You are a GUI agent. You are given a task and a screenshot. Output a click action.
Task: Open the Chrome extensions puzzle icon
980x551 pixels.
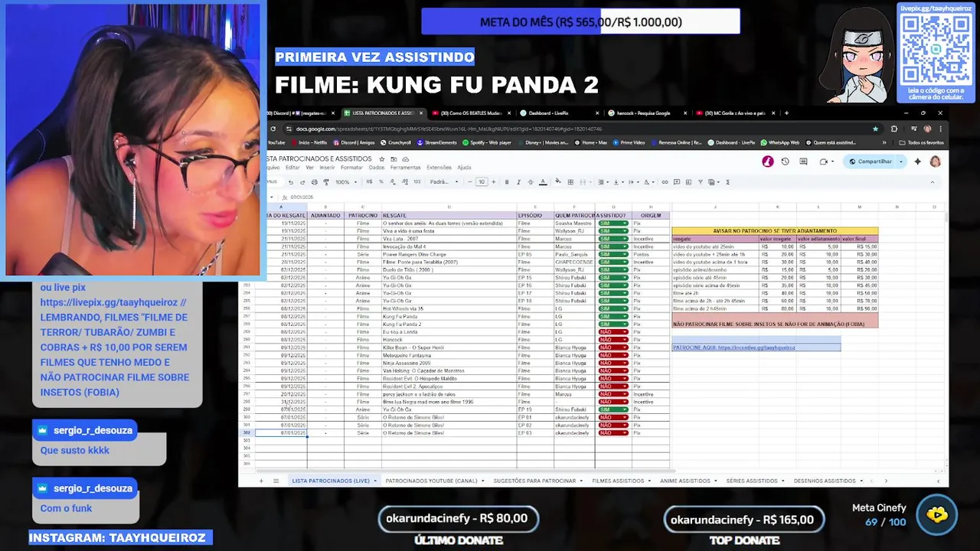894,129
